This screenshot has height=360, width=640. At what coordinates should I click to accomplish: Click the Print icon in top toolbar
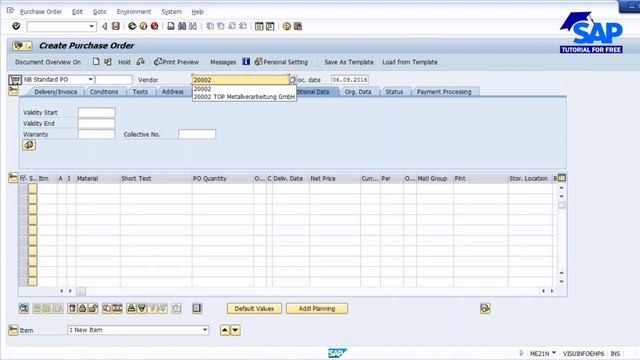(171, 26)
